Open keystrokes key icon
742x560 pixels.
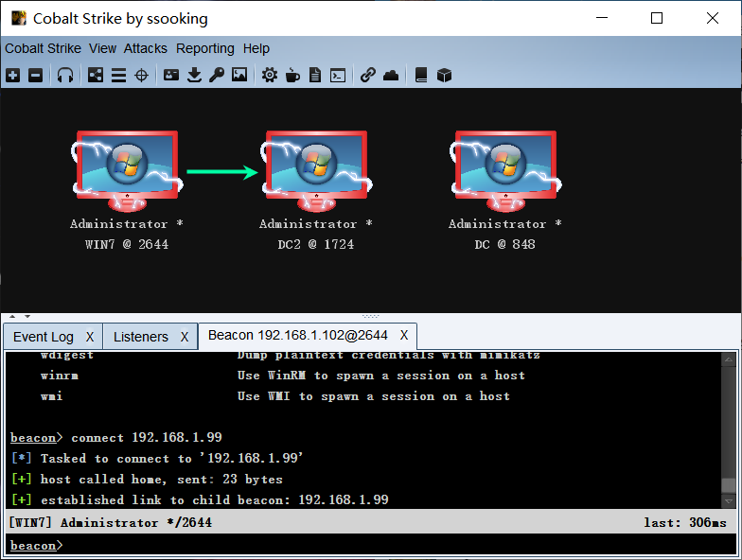[x=217, y=75]
